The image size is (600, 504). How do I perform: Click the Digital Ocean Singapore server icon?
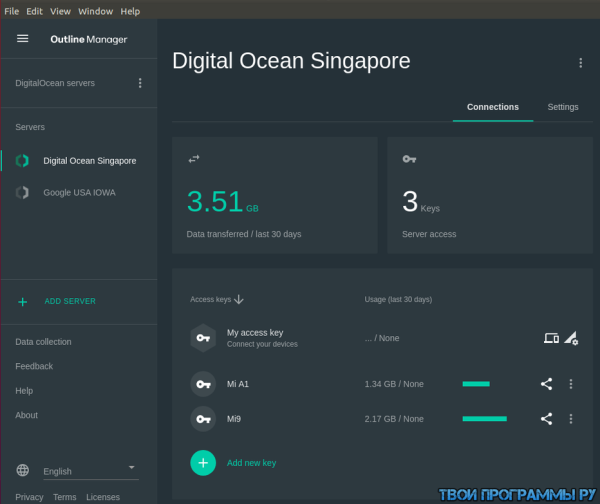[22, 161]
